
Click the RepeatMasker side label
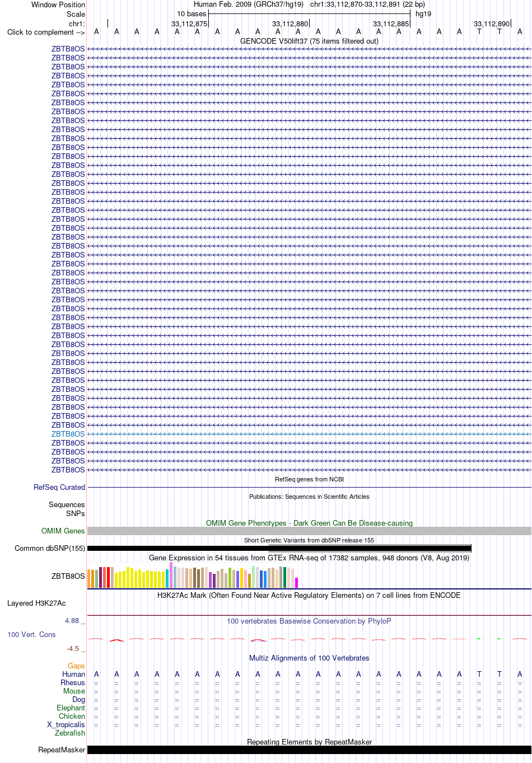pyautogui.click(x=62, y=750)
